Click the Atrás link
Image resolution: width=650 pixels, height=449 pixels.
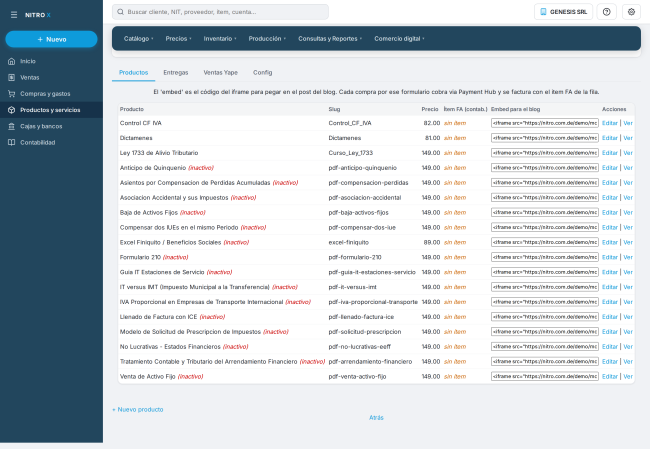point(376,418)
